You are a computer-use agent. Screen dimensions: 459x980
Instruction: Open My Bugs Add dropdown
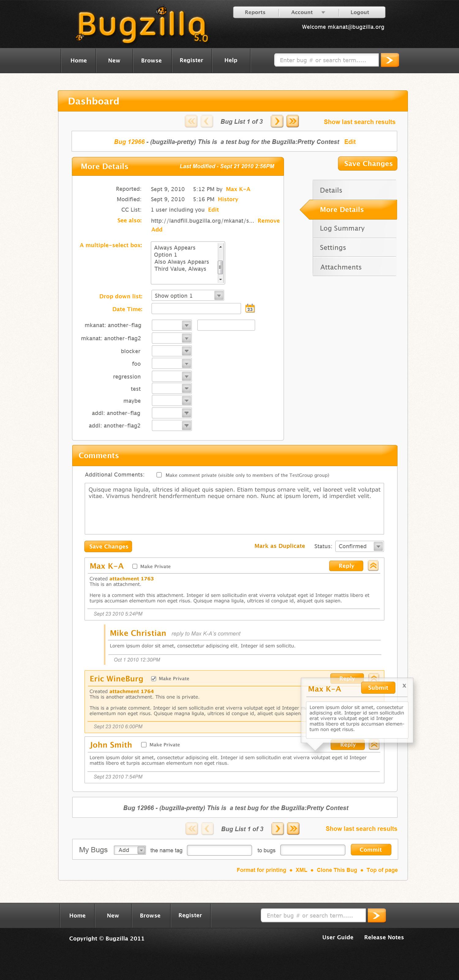[x=130, y=850]
